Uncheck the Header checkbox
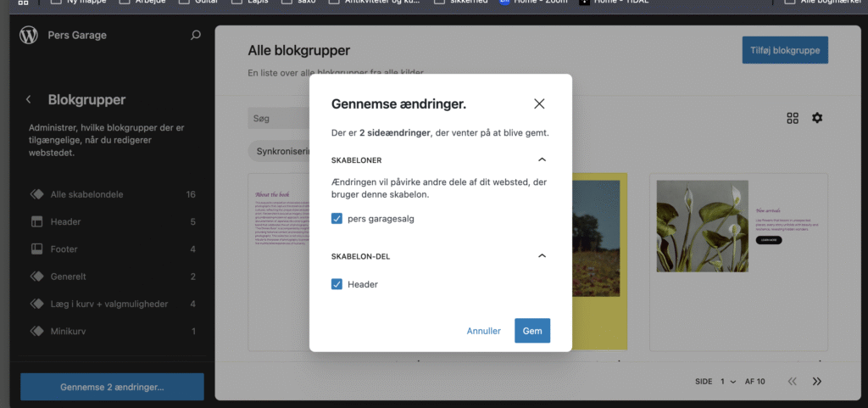This screenshot has width=868, height=408. click(337, 284)
